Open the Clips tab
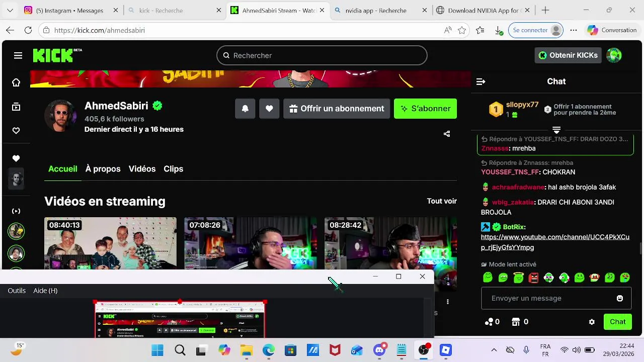Viewport: 644px width, 362px height. [x=173, y=169]
